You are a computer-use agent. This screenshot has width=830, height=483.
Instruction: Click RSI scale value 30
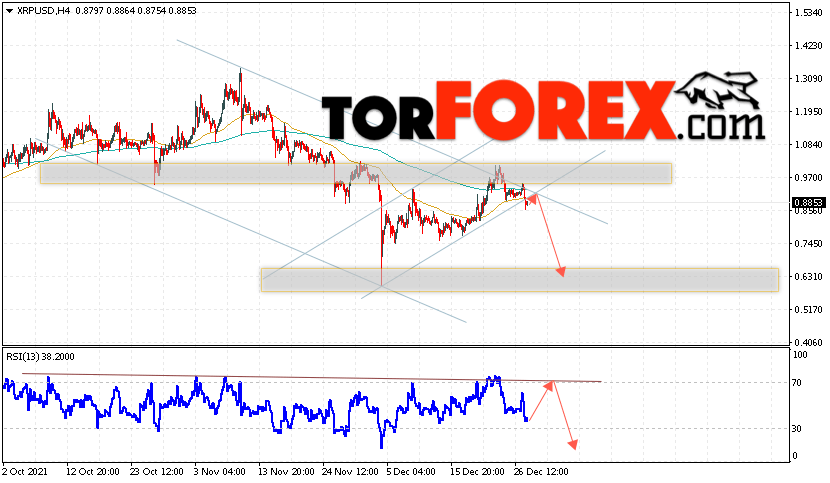[x=797, y=428]
